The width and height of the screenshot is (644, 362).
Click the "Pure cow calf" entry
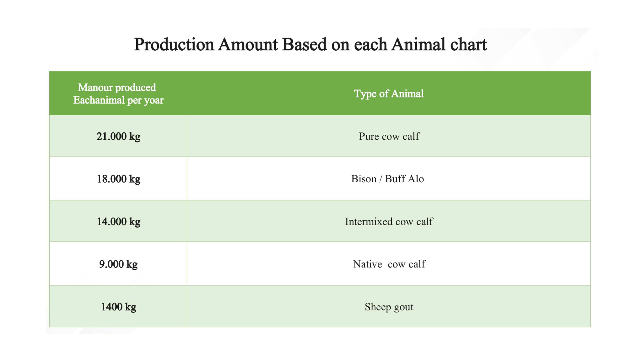[x=389, y=136]
